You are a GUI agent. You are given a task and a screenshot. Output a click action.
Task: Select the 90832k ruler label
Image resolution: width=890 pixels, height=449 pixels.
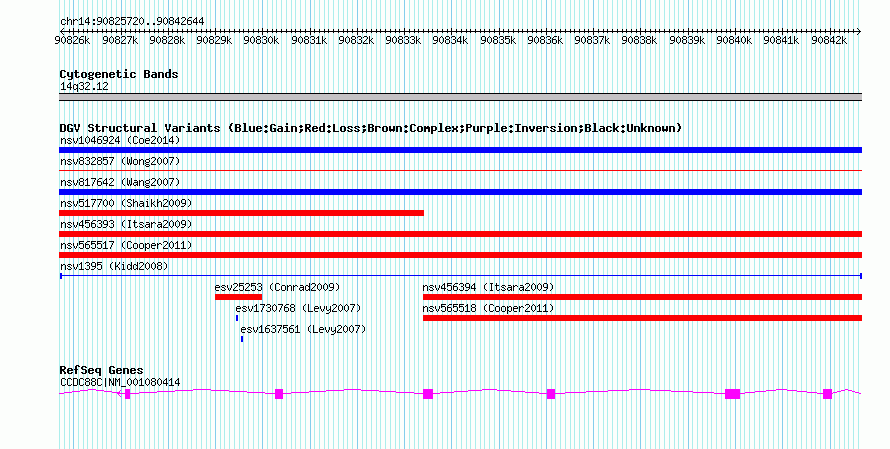tap(356, 40)
